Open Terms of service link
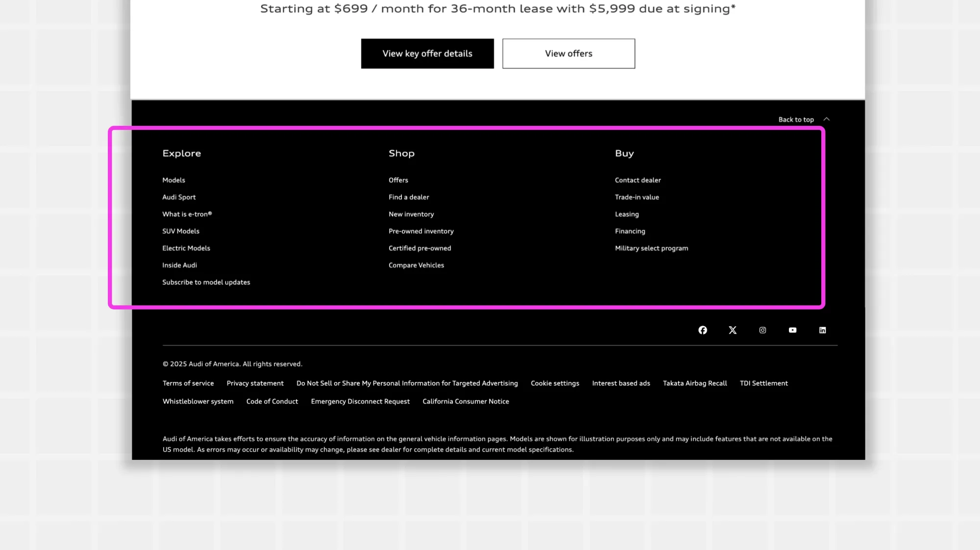980x550 pixels. click(x=188, y=383)
